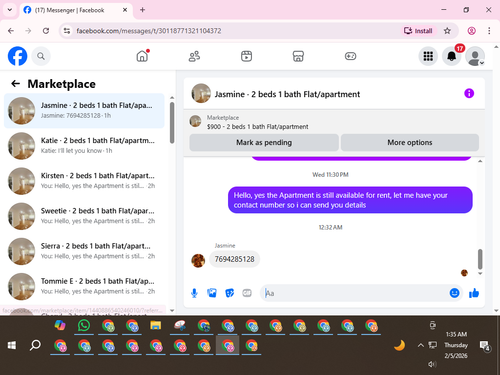Image resolution: width=500 pixels, height=375 pixels.
Task: Open the Chrome three-dot menu
Action: [x=489, y=31]
